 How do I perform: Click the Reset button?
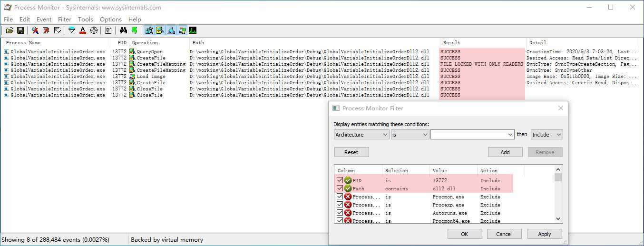coord(351,152)
